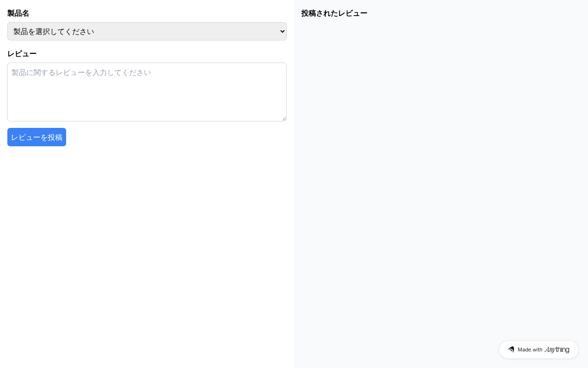Focus the review text area
The height and width of the screenshot is (368, 588).
pos(147,92)
